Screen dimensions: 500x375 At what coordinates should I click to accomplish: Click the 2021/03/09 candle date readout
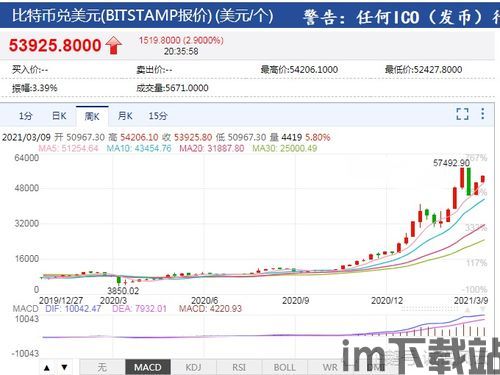(26, 137)
